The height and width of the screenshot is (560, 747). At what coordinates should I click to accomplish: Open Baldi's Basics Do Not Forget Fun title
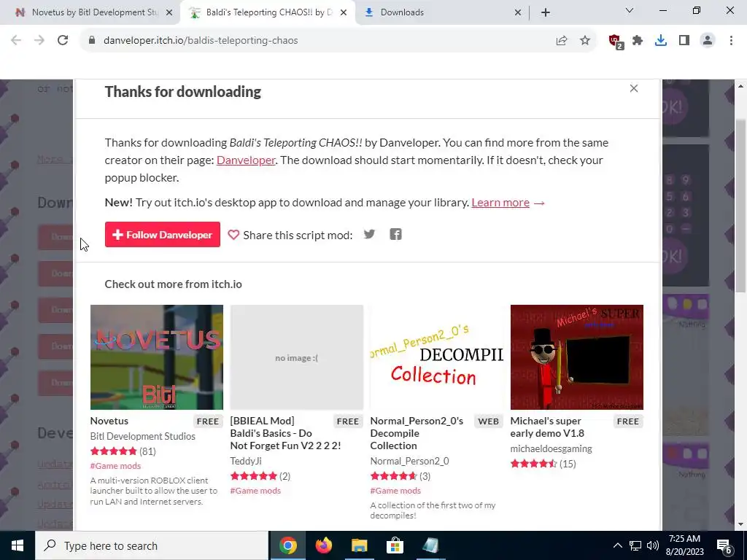coord(285,433)
